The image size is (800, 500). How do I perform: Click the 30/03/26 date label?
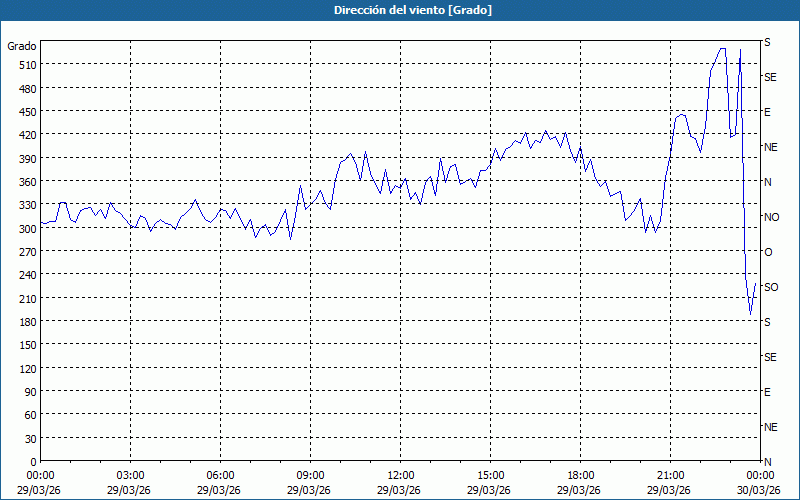coord(758,490)
